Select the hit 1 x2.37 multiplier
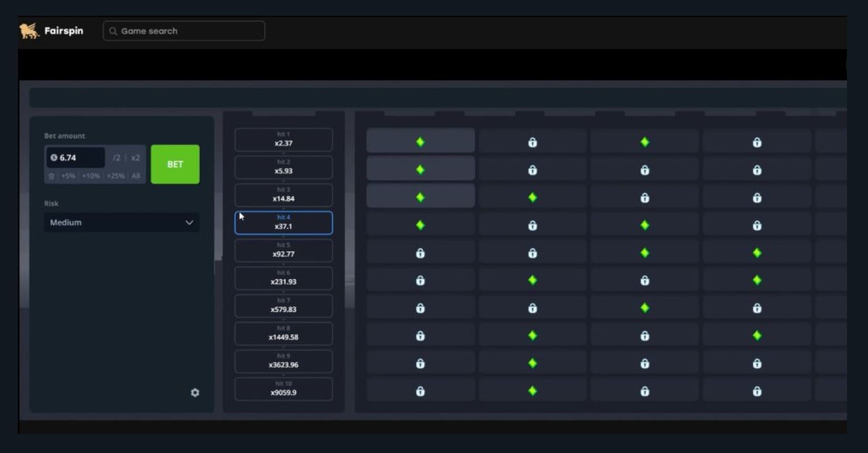This screenshot has width=868, height=453. [x=283, y=140]
